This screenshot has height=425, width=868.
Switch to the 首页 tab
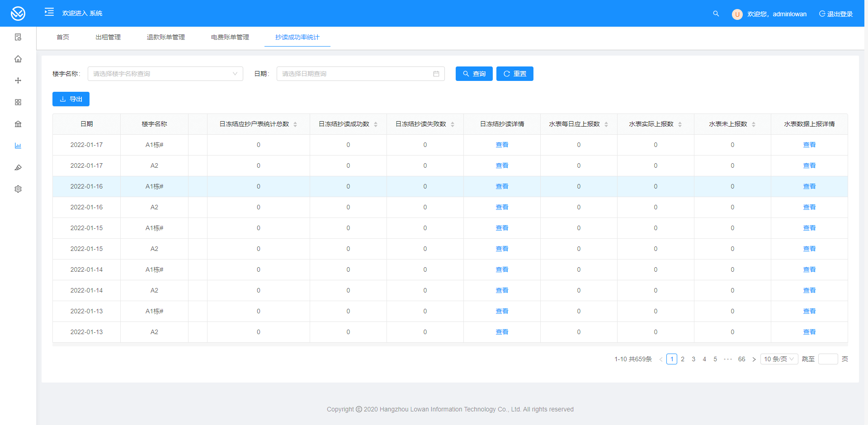pyautogui.click(x=63, y=37)
